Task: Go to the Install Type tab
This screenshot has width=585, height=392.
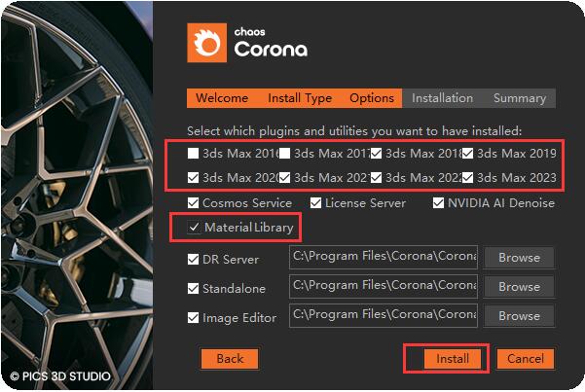Action: pos(300,98)
